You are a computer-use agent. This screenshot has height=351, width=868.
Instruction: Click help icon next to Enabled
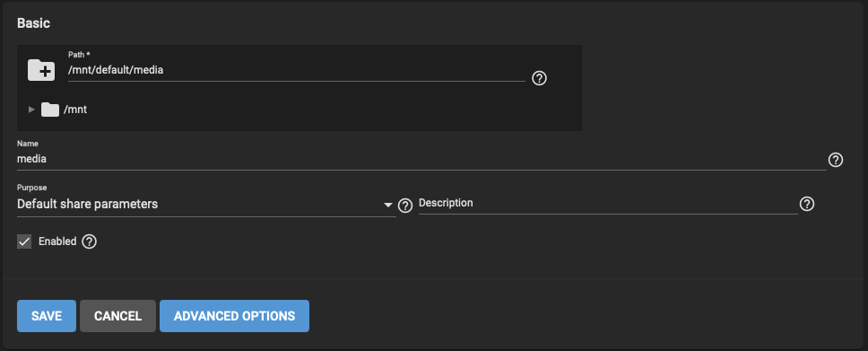(89, 241)
